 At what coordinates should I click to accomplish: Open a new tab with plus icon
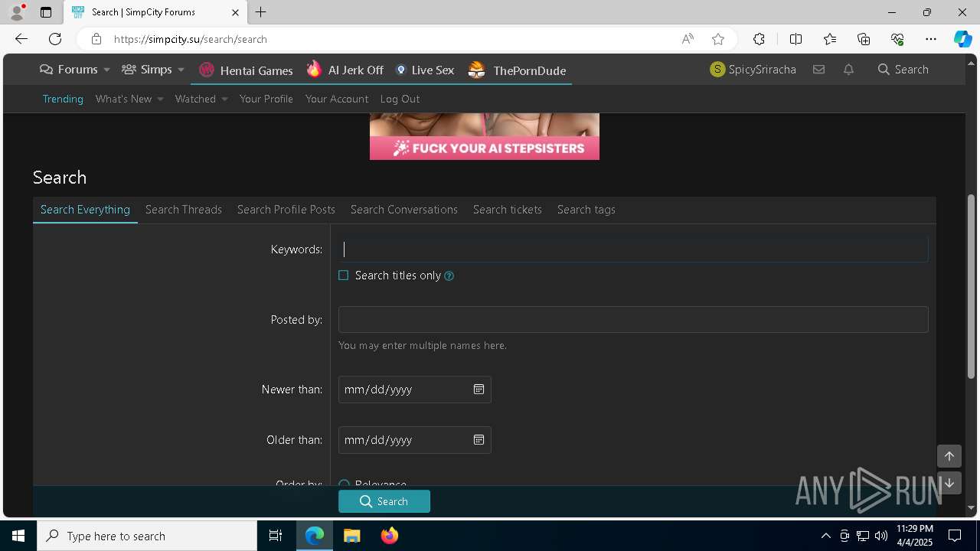[261, 12]
